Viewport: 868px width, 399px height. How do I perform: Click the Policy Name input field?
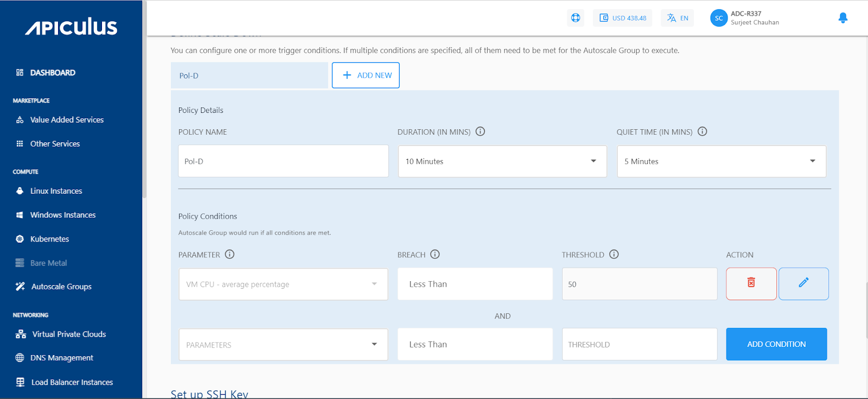283,161
